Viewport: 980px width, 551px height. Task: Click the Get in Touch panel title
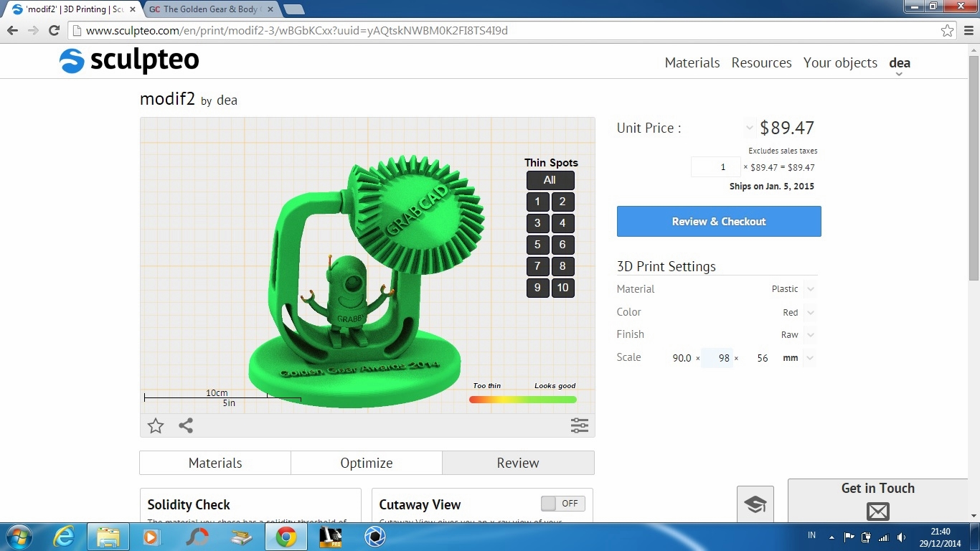coord(878,488)
